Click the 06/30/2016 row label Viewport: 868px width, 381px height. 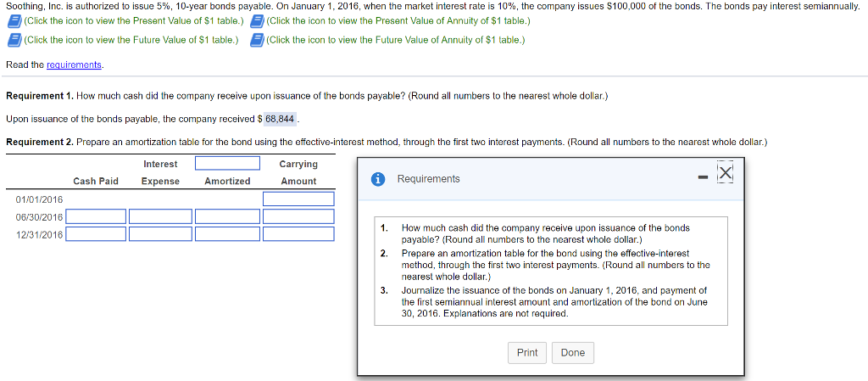pyautogui.click(x=40, y=217)
